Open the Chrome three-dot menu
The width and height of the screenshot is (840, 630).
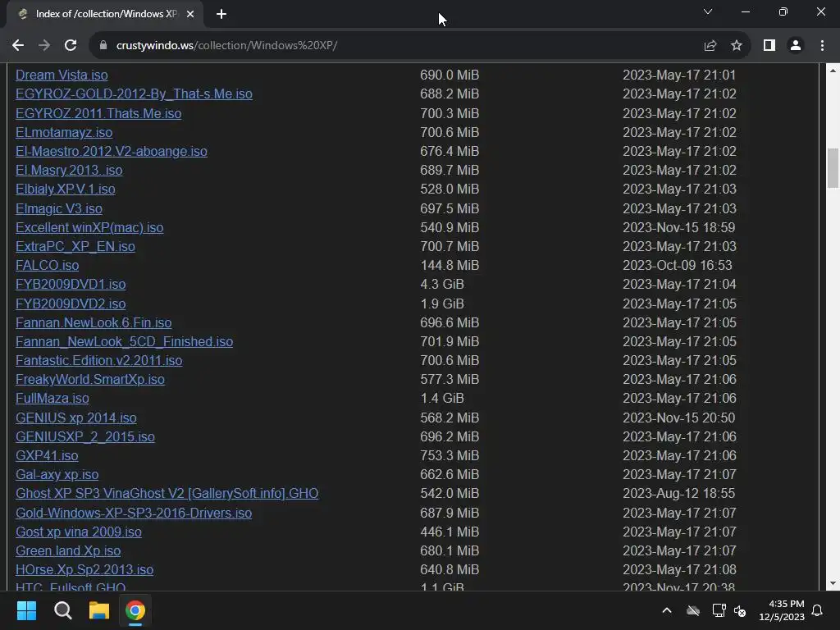pos(822,46)
